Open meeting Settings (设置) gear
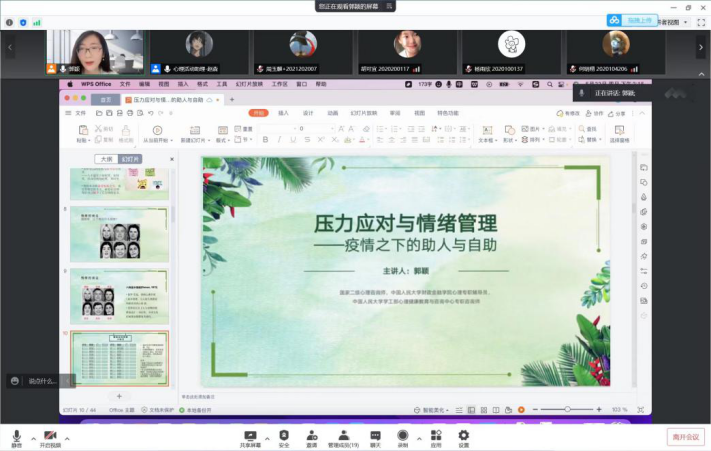Image resolution: width=711 pixels, height=451 pixels. pos(463,436)
